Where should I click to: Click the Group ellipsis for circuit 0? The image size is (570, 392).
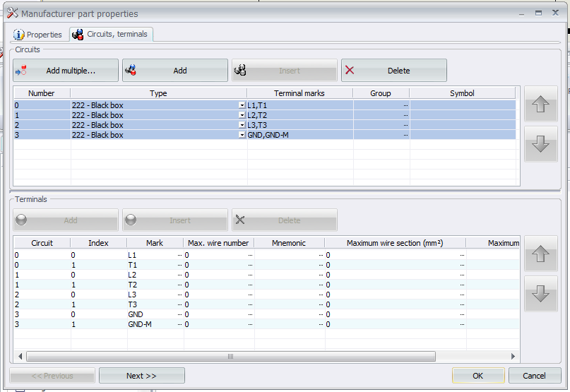pos(405,105)
